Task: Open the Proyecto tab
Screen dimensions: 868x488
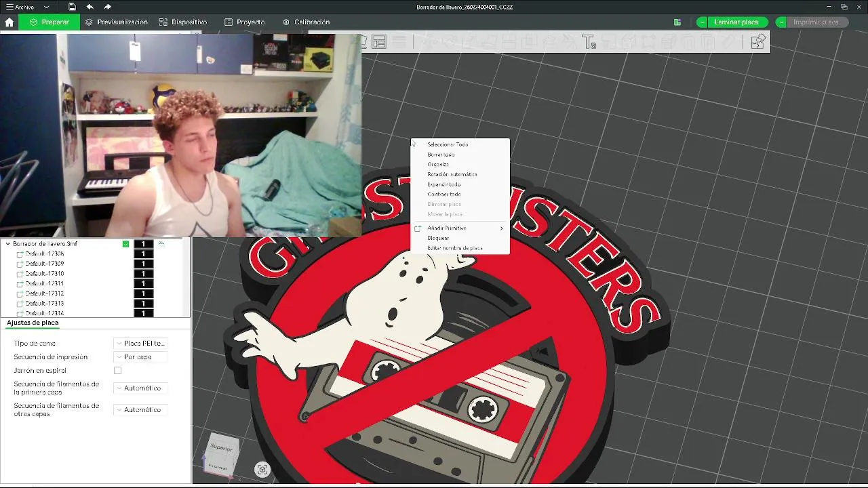Action: coord(245,22)
